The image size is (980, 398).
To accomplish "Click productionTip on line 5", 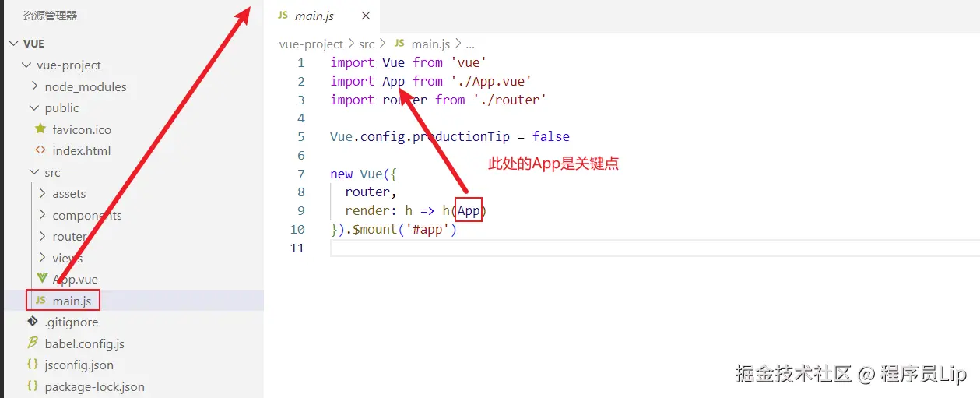I will point(461,136).
